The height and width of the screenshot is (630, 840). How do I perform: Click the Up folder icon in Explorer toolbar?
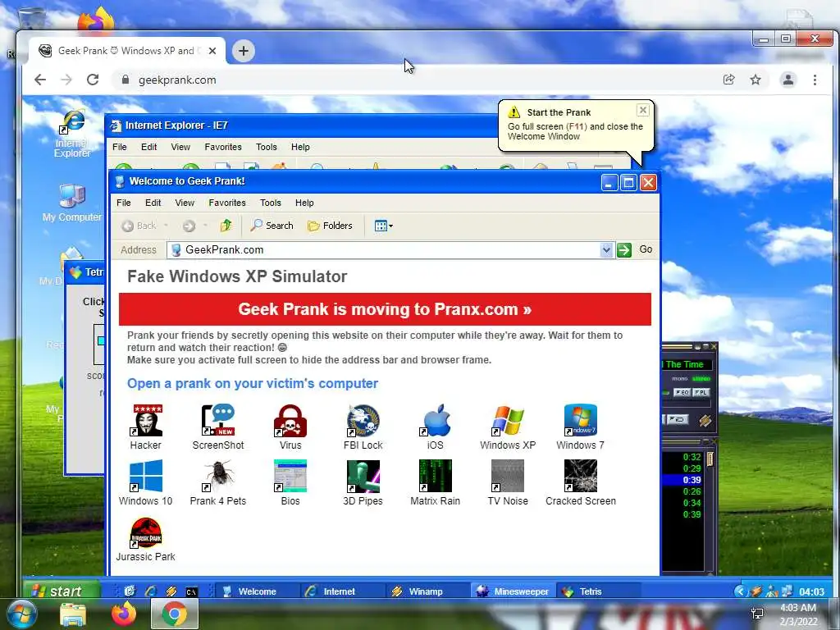226,226
